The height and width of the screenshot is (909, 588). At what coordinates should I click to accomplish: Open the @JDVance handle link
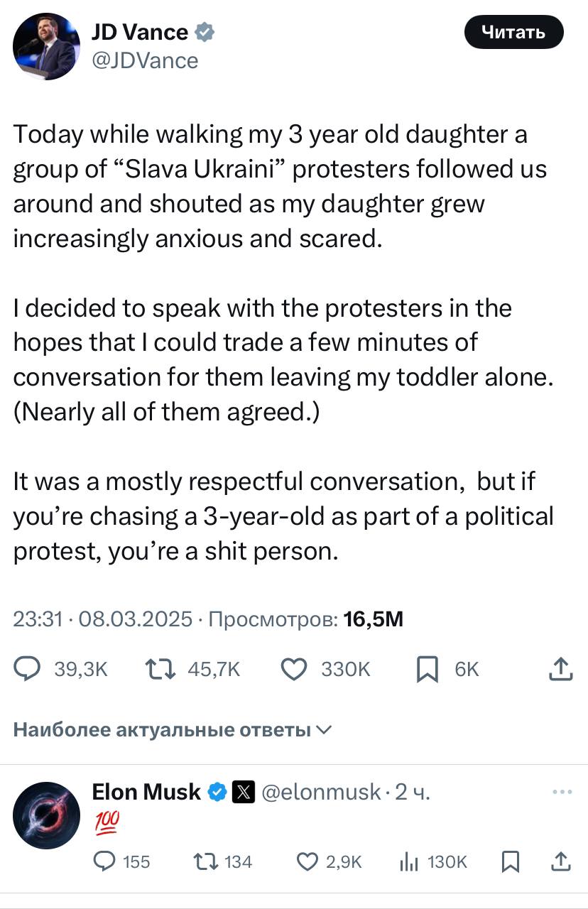pyautogui.click(x=145, y=60)
